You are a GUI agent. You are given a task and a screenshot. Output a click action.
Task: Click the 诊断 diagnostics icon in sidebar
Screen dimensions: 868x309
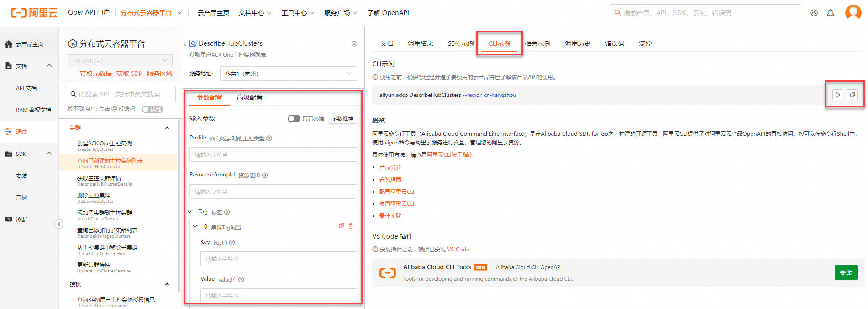pos(9,219)
